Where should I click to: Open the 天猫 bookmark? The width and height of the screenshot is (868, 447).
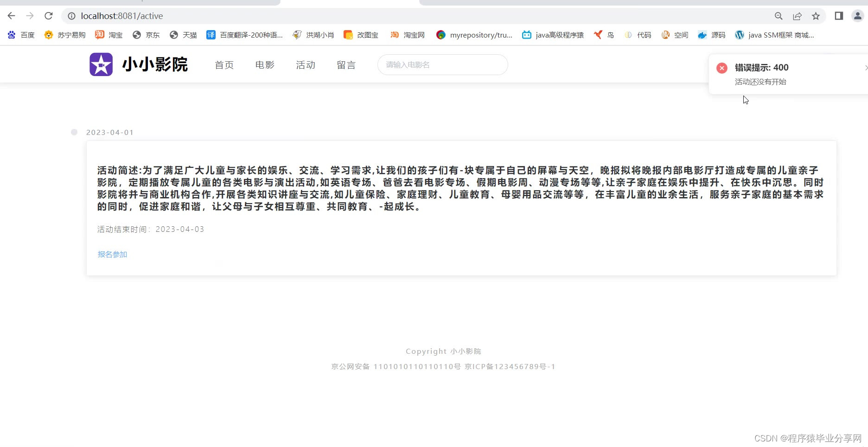click(x=183, y=35)
